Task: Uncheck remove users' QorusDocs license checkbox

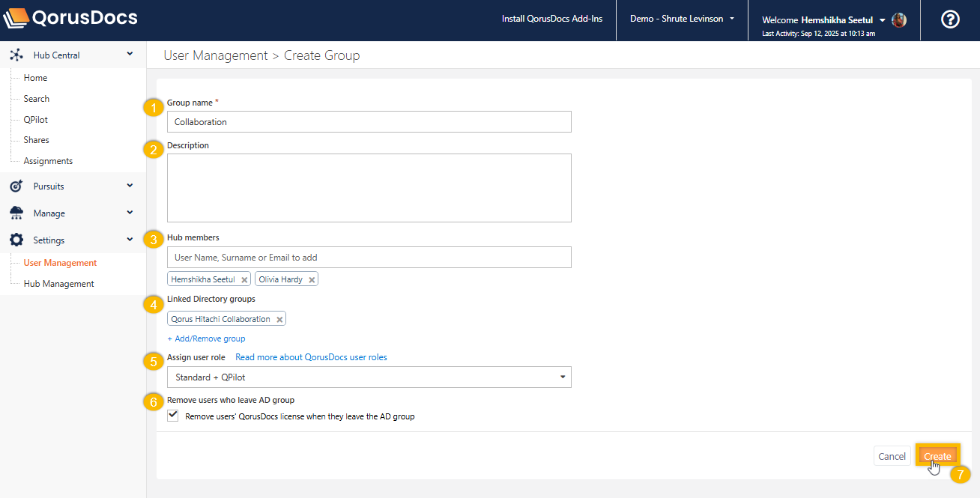Action: tap(173, 416)
